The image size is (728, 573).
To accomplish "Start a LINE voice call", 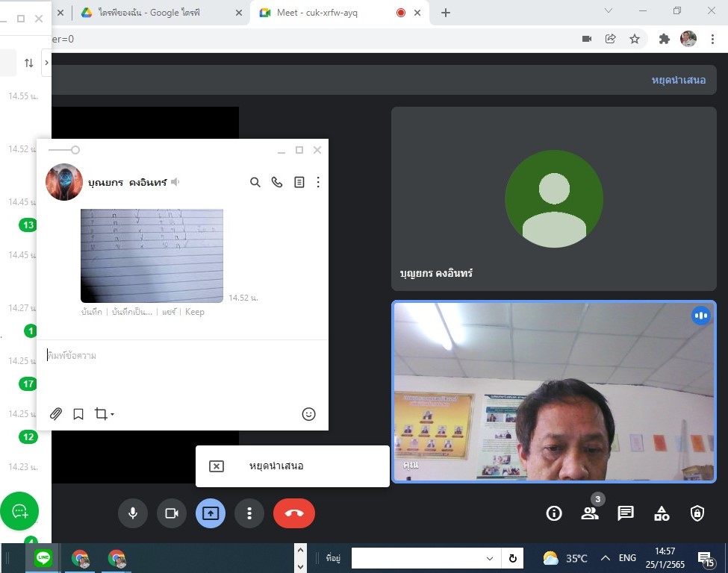I will (x=277, y=182).
